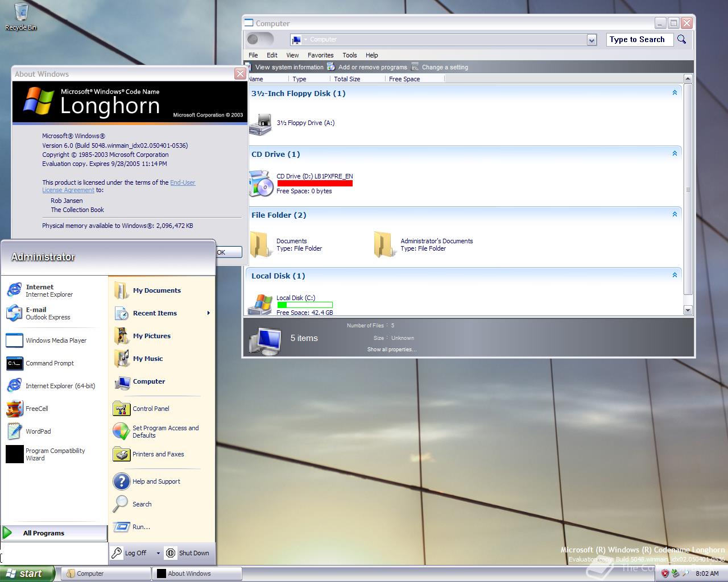This screenshot has height=582, width=728.
Task: Open the Favorites menu
Action: 320,55
